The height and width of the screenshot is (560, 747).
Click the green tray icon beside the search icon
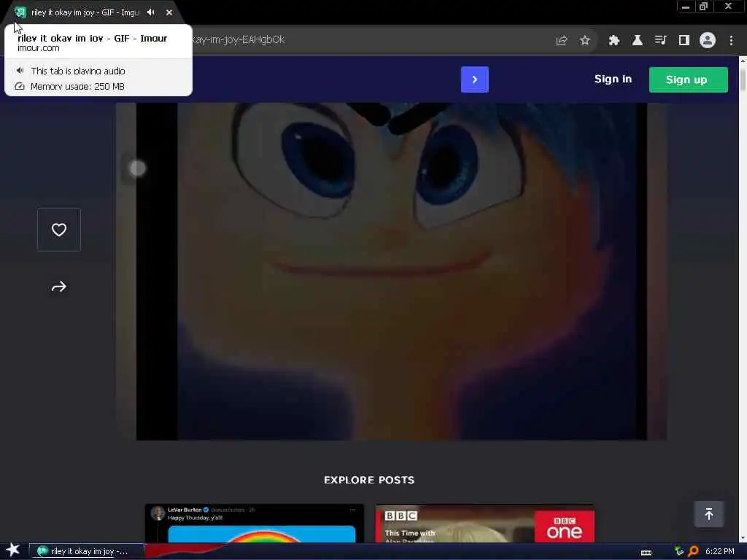[679, 551]
